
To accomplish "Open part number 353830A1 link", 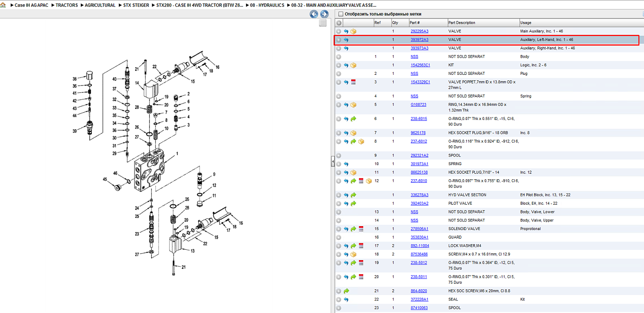I will pos(419,237).
